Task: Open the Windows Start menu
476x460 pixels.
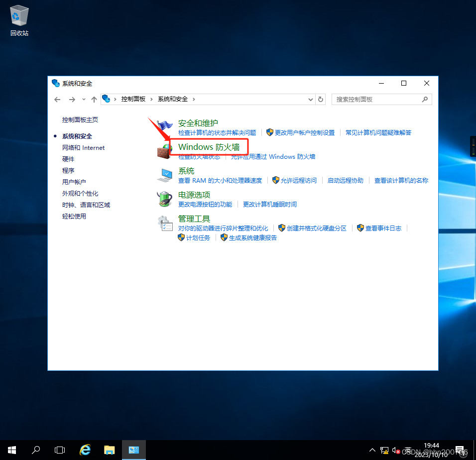Action: tap(12, 450)
